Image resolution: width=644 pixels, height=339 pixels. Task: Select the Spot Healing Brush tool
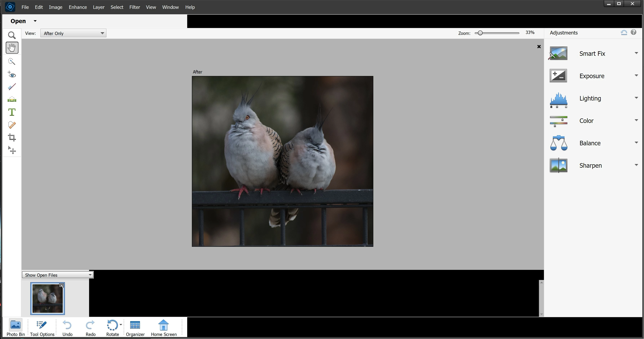click(x=12, y=125)
